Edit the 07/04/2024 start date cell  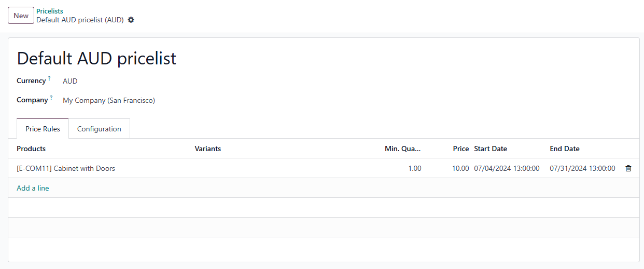pos(507,168)
